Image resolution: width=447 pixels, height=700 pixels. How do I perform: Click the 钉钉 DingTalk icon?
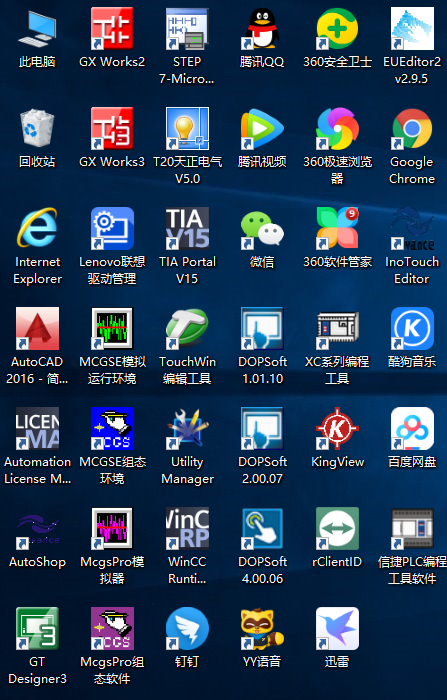click(187, 629)
